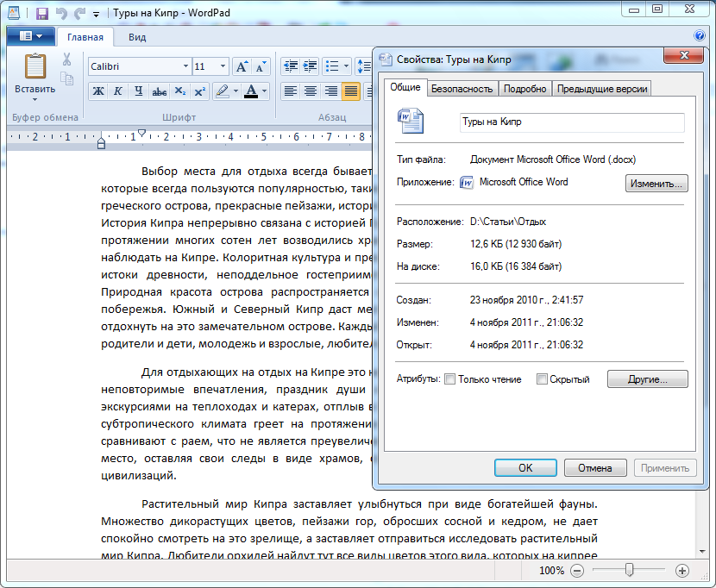Apply underline formatting (Ч)

click(x=138, y=91)
